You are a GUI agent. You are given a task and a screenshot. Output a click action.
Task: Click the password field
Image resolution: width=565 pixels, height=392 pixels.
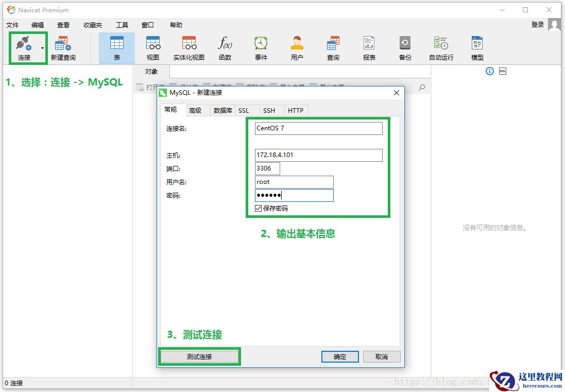(294, 195)
